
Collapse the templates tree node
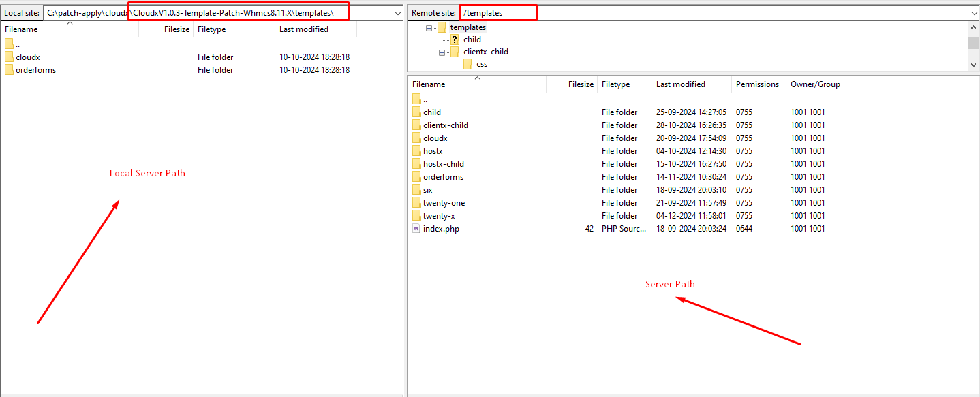[429, 28]
